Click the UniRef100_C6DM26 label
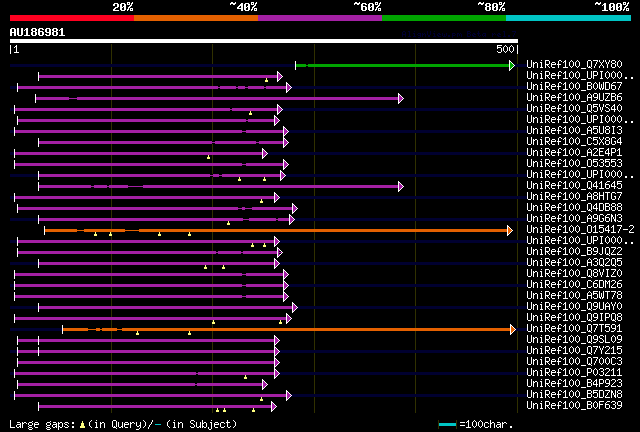 (574, 285)
